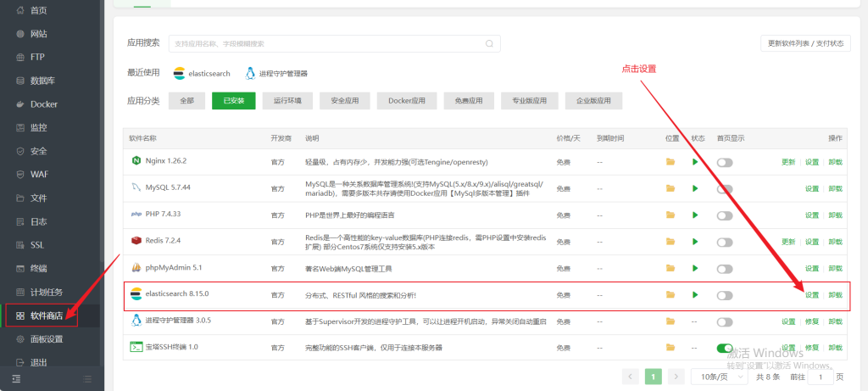This screenshot has width=868, height=391.
Task: Open the 首页 sidebar item
Action: click(39, 10)
